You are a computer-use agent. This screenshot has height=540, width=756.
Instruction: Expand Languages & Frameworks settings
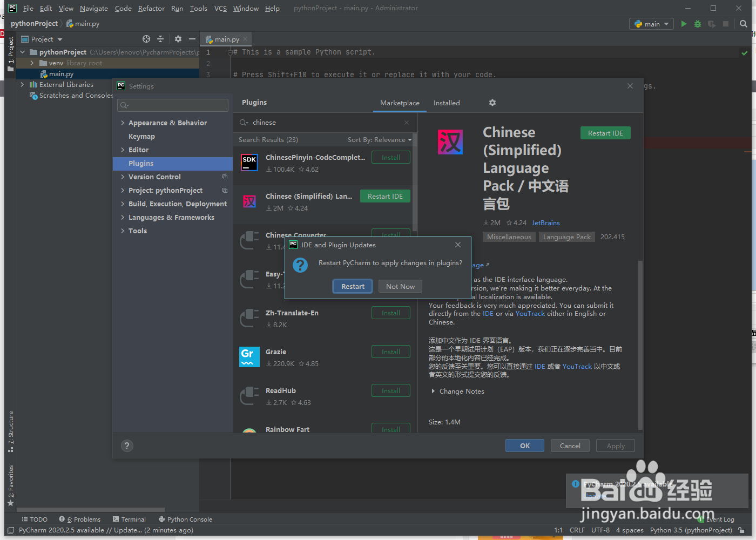(x=123, y=217)
